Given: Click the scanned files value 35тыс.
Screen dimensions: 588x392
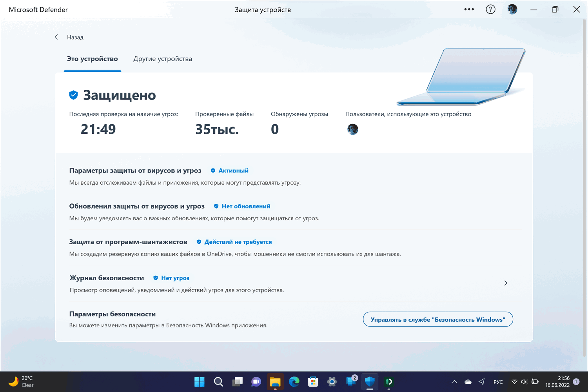Looking at the screenshot, I should 217,129.
